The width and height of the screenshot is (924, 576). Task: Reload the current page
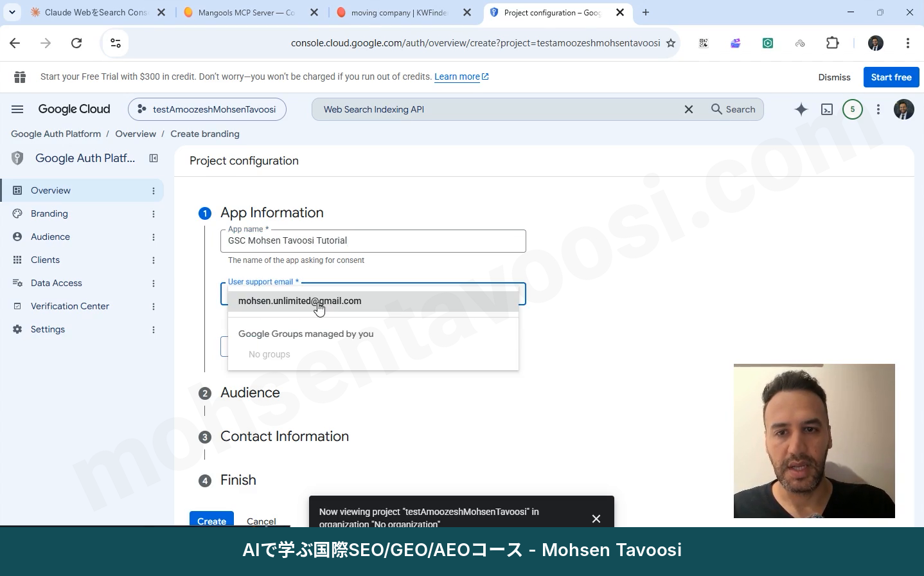pyautogui.click(x=76, y=43)
